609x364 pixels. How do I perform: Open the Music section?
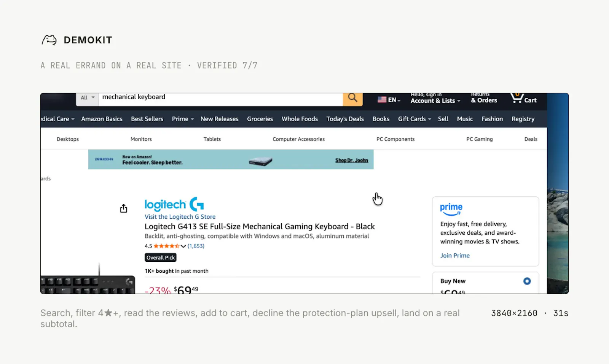(x=465, y=119)
